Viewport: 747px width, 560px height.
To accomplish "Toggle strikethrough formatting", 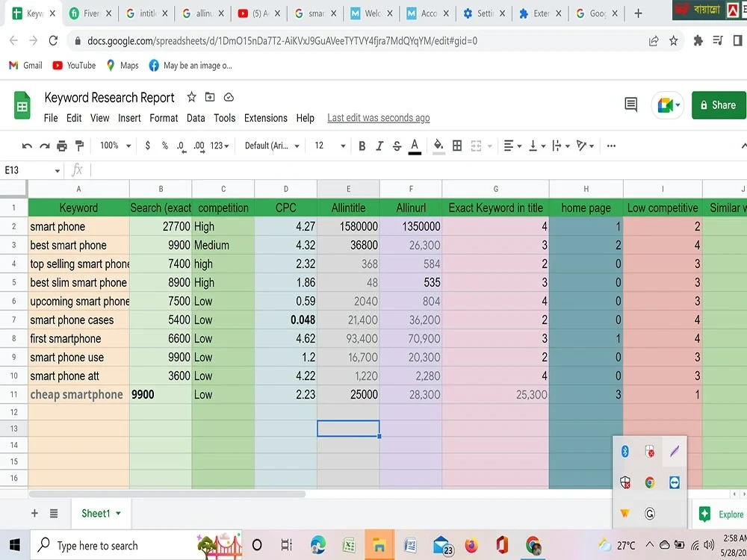I will 397,146.
